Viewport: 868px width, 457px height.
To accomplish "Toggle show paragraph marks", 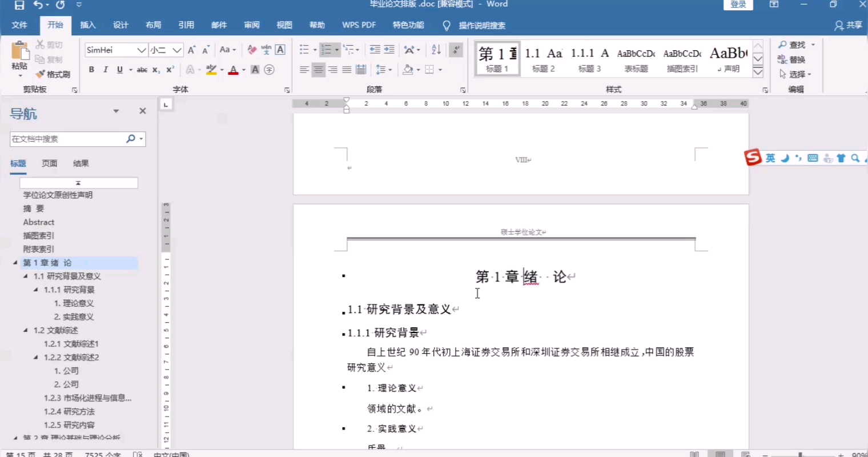I will [x=456, y=50].
